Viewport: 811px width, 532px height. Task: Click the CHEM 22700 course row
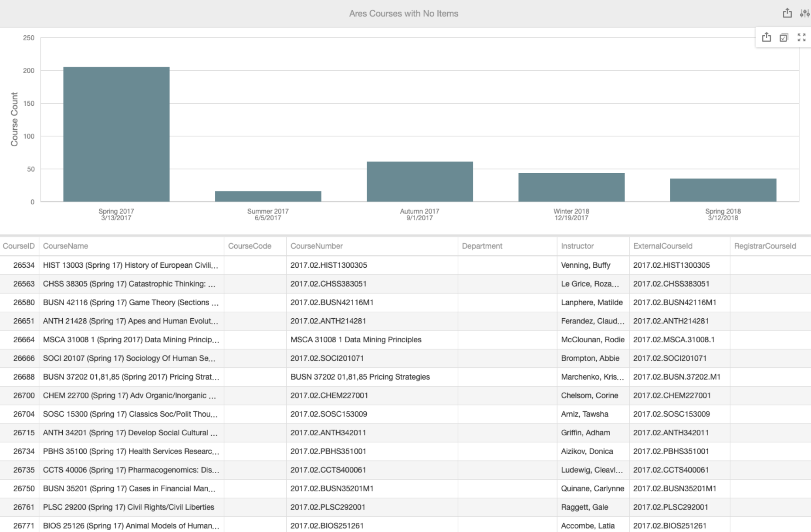[x=131, y=396]
